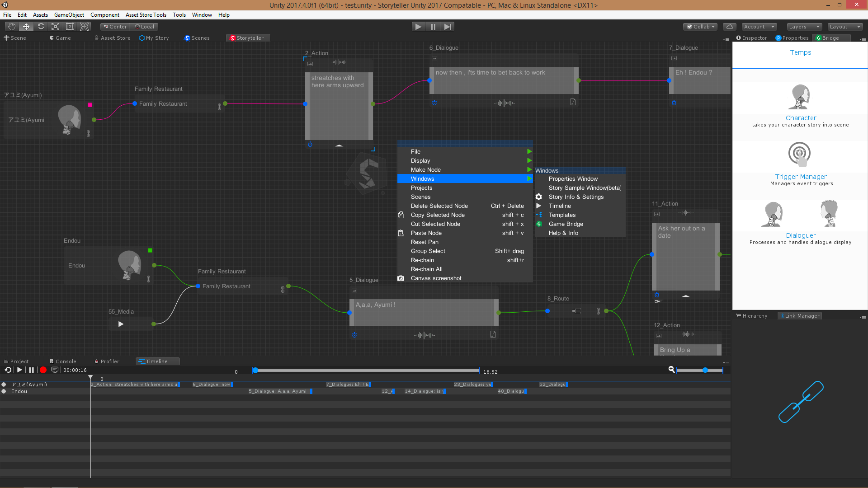Click the timeline display icon beside record

55,370
